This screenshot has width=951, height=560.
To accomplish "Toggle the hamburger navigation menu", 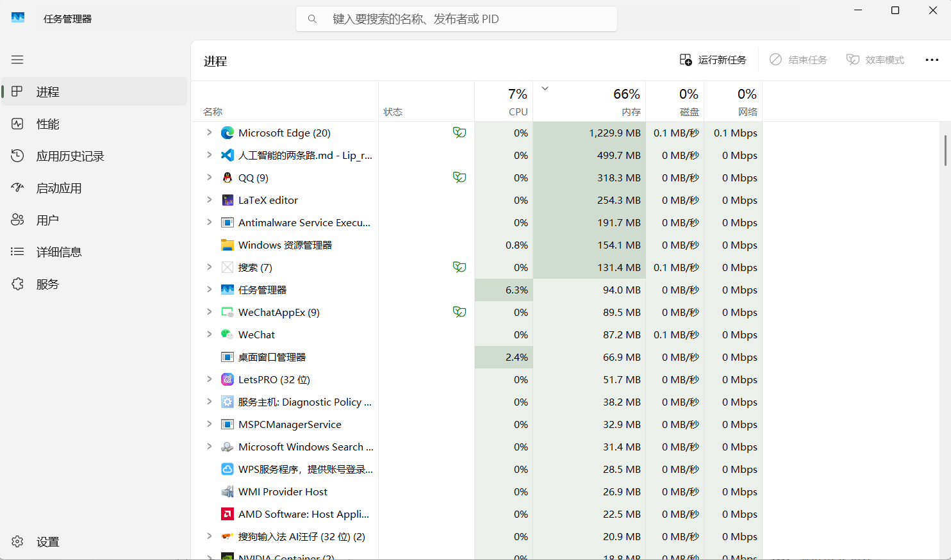I will coord(17,60).
